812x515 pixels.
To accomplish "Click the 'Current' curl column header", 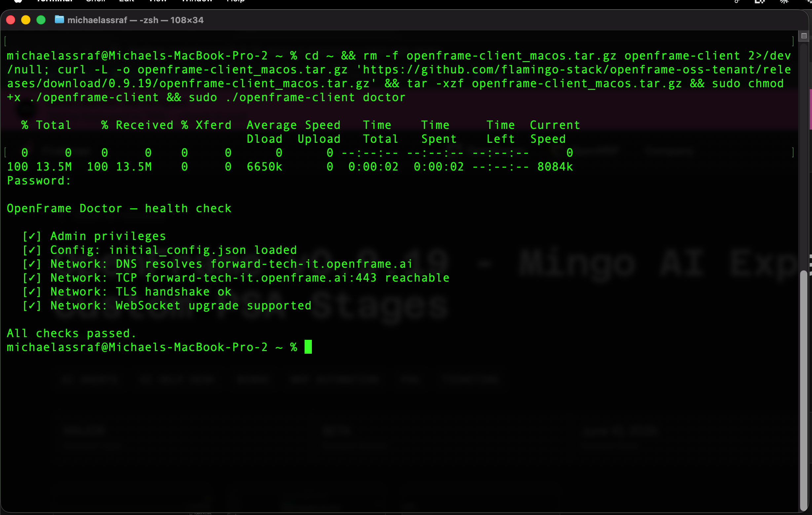I will [555, 125].
